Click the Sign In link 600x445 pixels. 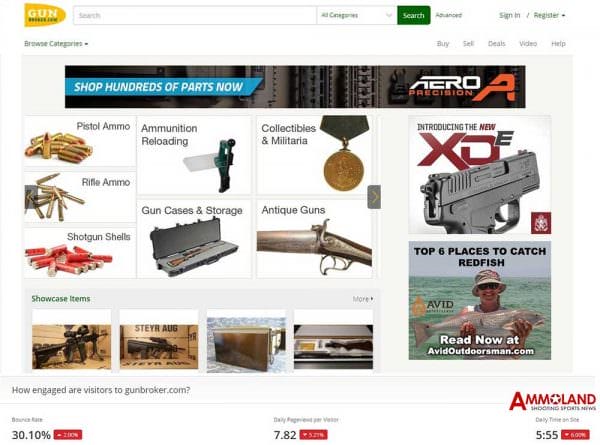[x=509, y=15]
